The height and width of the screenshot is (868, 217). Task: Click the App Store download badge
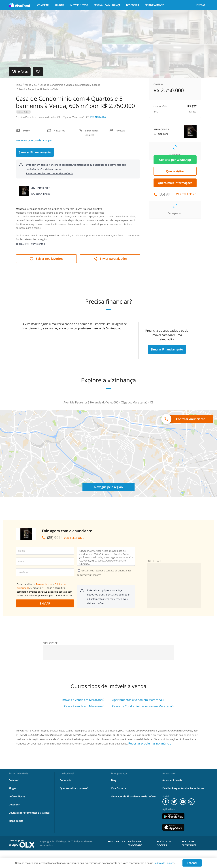click(174, 827)
